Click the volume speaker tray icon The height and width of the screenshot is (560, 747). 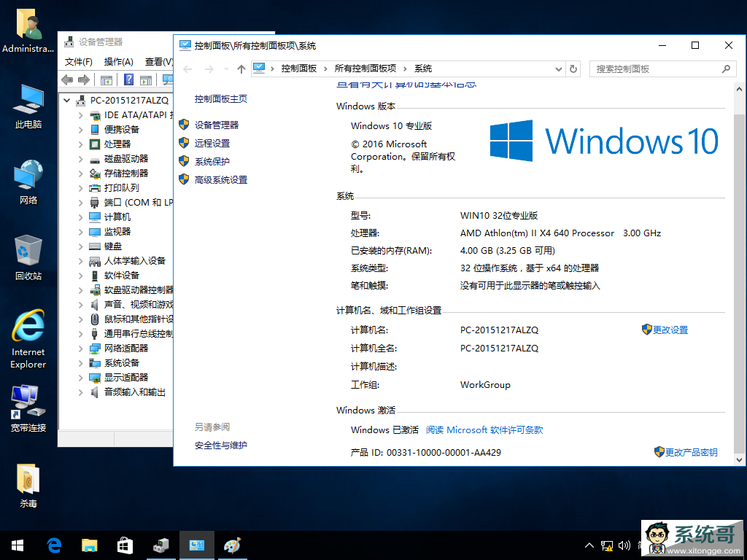tap(624, 545)
